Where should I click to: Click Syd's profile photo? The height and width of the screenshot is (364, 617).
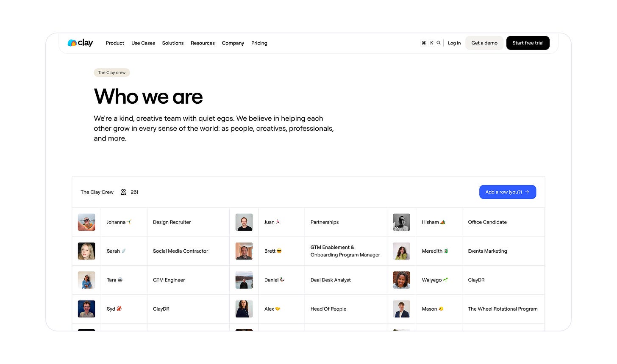(x=86, y=309)
